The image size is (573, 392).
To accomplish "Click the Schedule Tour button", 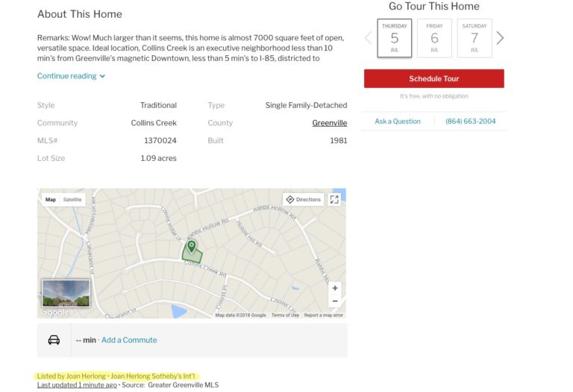I will (433, 78).
